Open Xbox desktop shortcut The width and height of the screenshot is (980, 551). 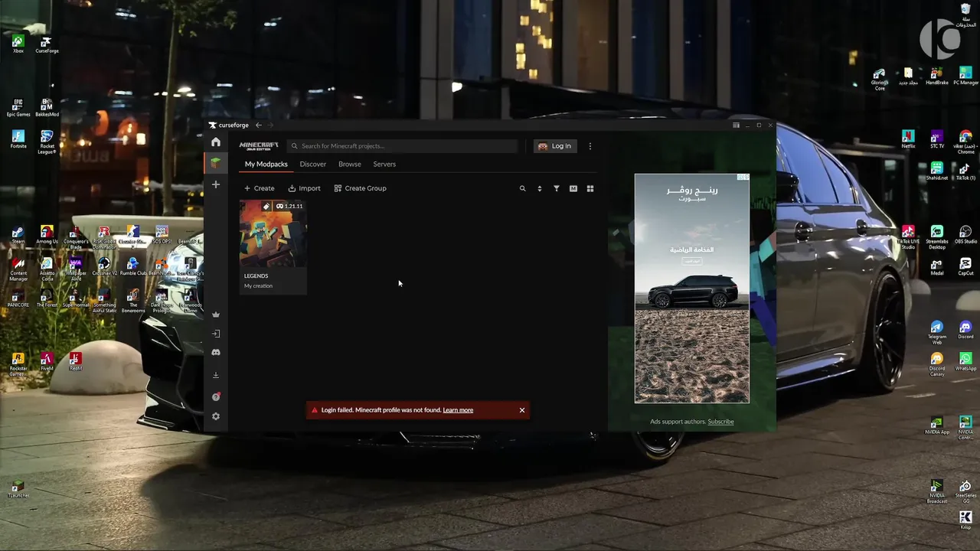pyautogui.click(x=18, y=44)
